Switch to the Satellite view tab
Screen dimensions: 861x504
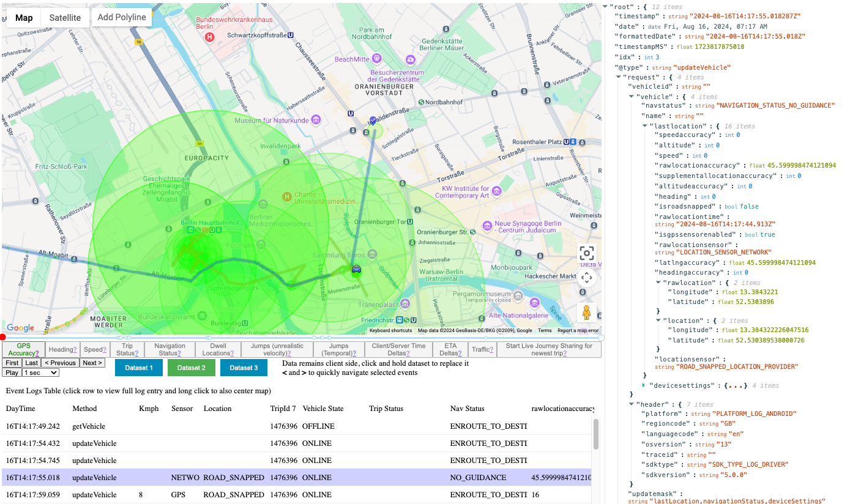pos(65,18)
